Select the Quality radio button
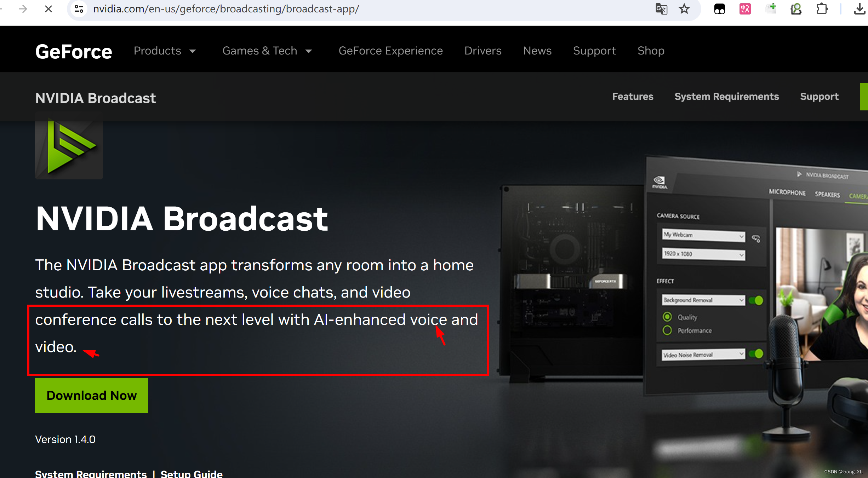This screenshot has height=478, width=868. point(667,317)
